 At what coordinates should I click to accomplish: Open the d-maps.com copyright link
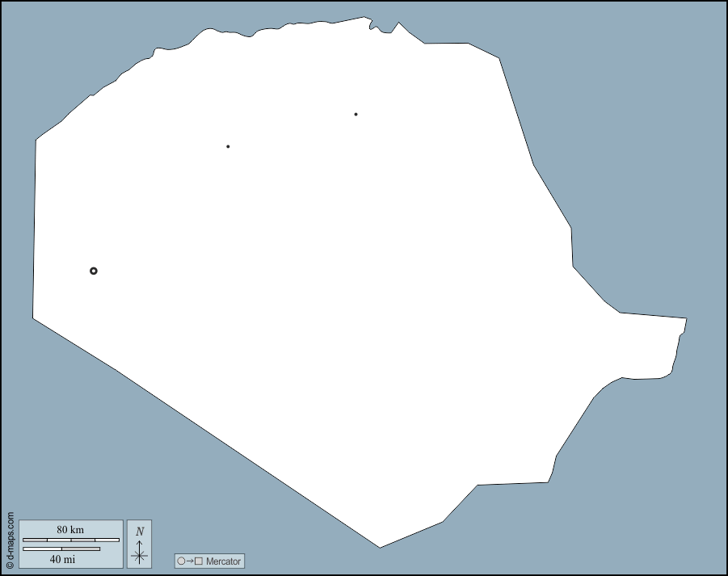pyautogui.click(x=10, y=536)
